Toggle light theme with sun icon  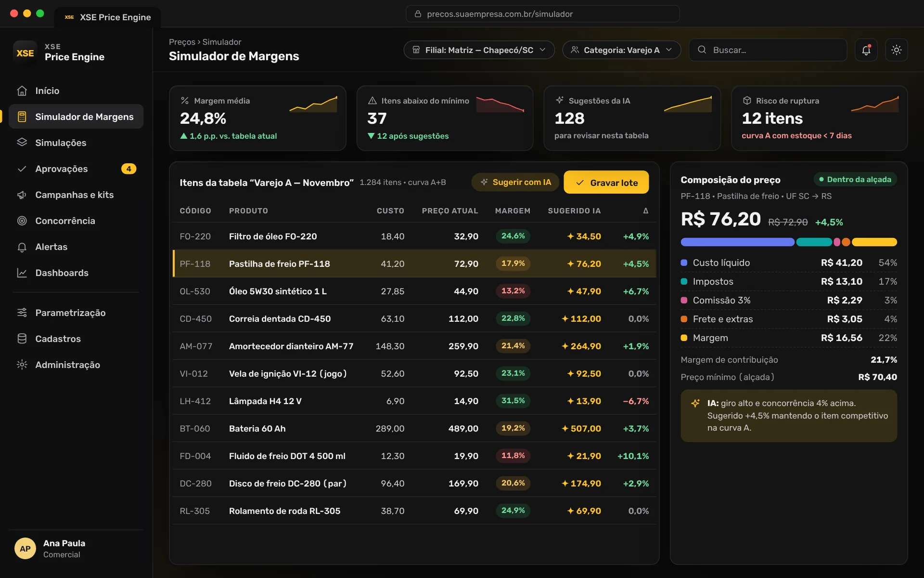pos(897,50)
